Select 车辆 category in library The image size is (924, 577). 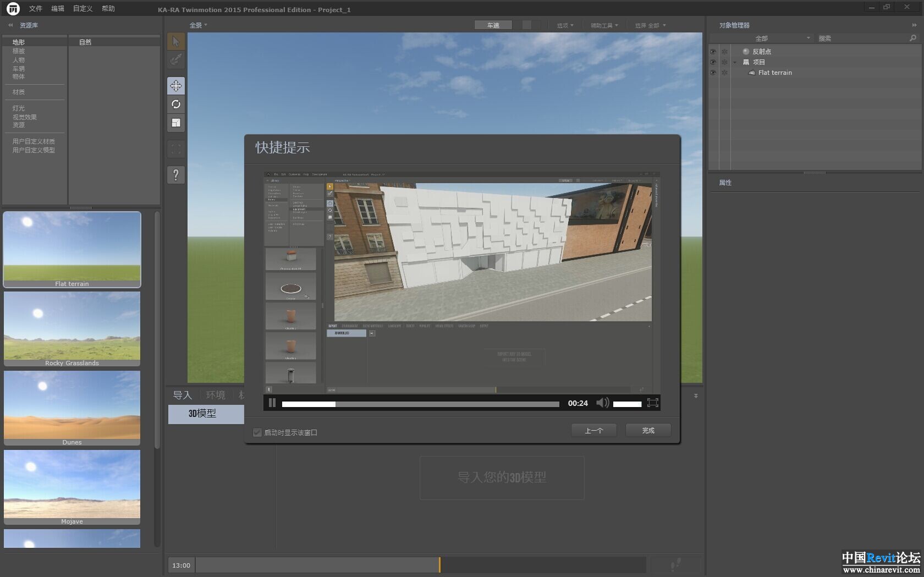[19, 69]
